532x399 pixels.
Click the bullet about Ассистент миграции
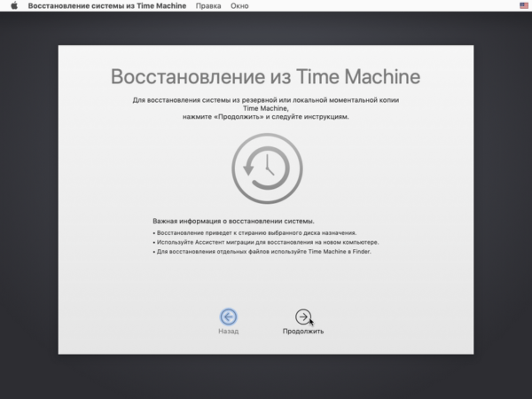pyautogui.click(x=266, y=242)
